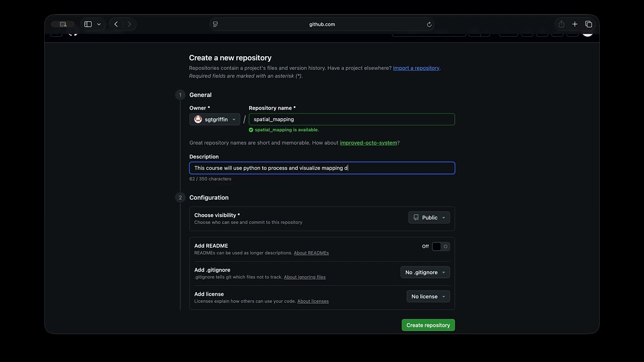Image resolution: width=644 pixels, height=362 pixels.
Task: Click the green availability checkmark icon
Action: [251, 130]
